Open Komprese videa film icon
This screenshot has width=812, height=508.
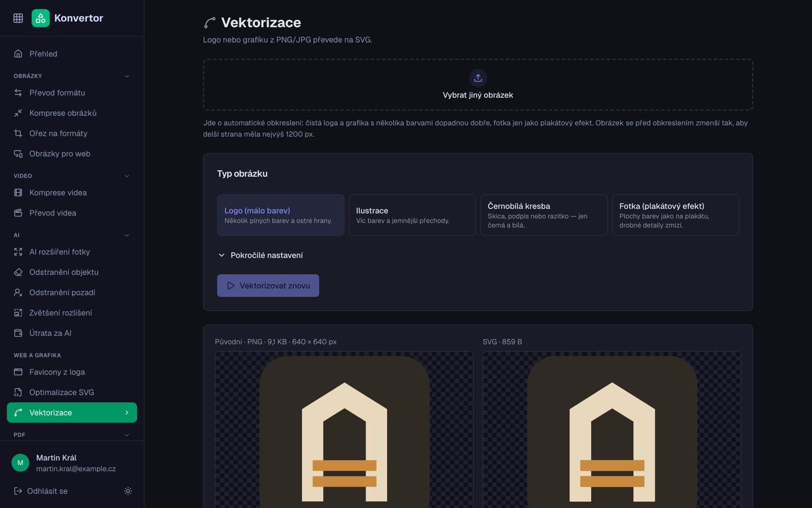click(x=18, y=193)
